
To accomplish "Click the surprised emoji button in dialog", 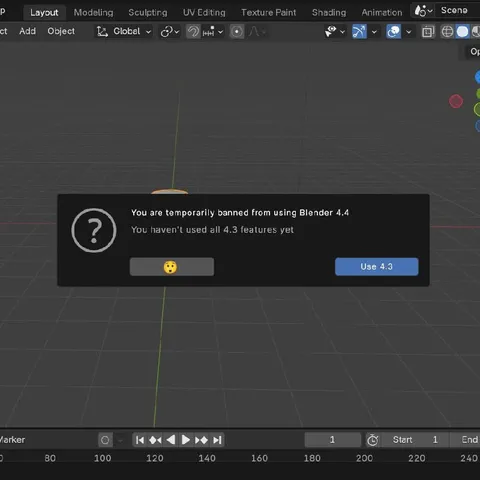I will click(x=172, y=267).
